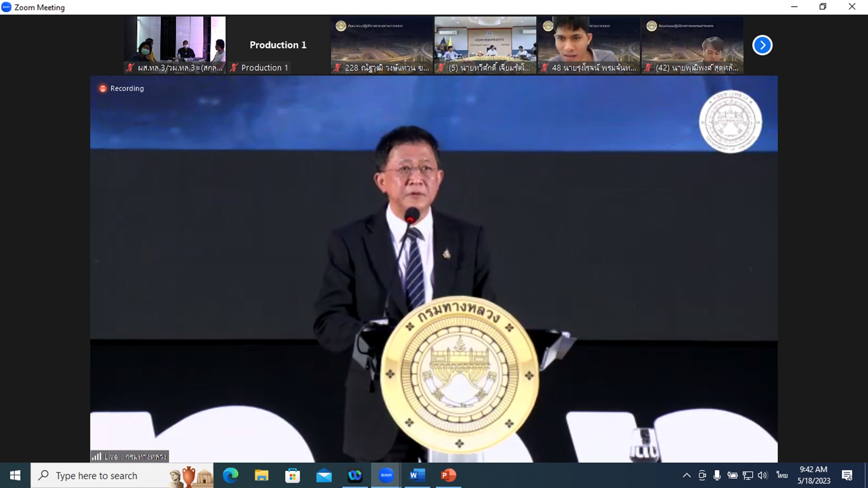Toggle the system volume speaker icon
Image resolution: width=868 pixels, height=488 pixels.
pyautogui.click(x=763, y=475)
